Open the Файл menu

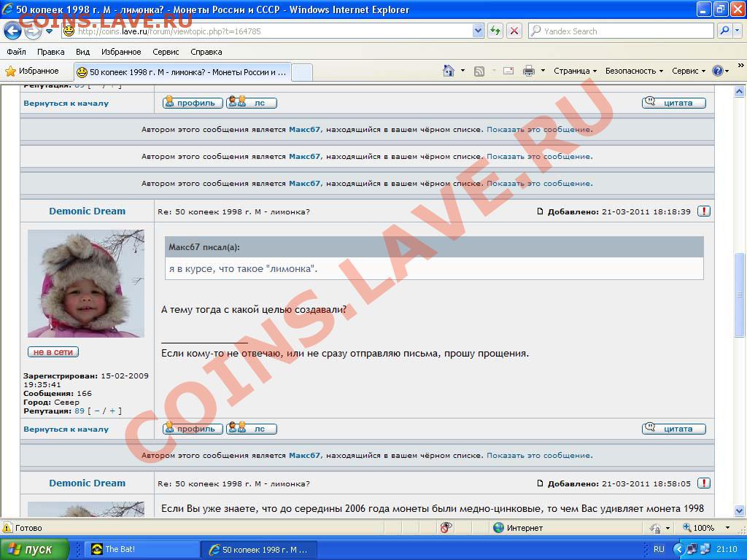click(x=16, y=52)
